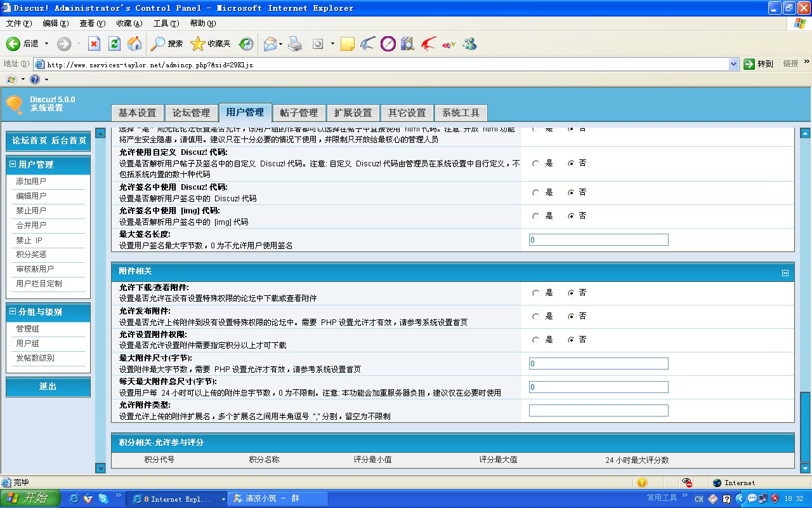Image resolution: width=812 pixels, height=508 pixels.
Task: Open Windows 开始 start menu
Action: pos(30,498)
